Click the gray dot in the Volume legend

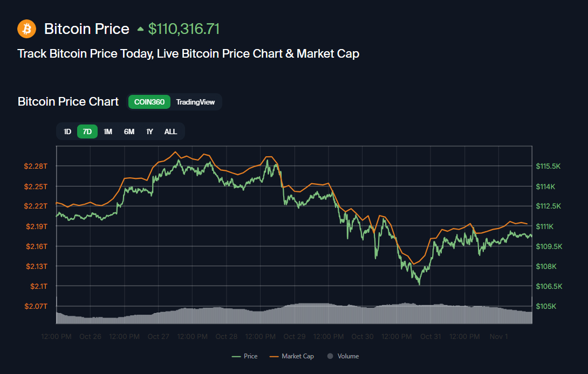tap(329, 356)
